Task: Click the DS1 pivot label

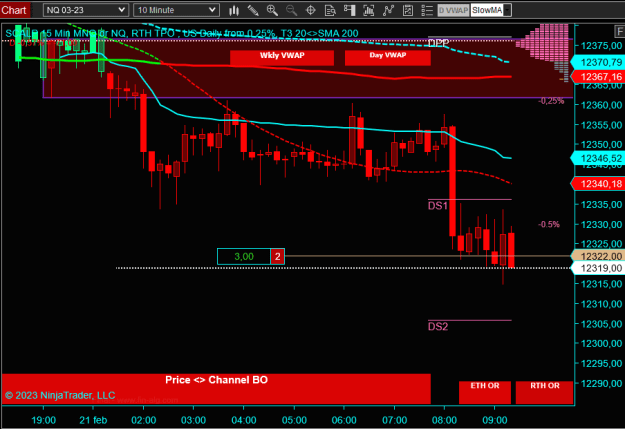Action: tap(438, 206)
